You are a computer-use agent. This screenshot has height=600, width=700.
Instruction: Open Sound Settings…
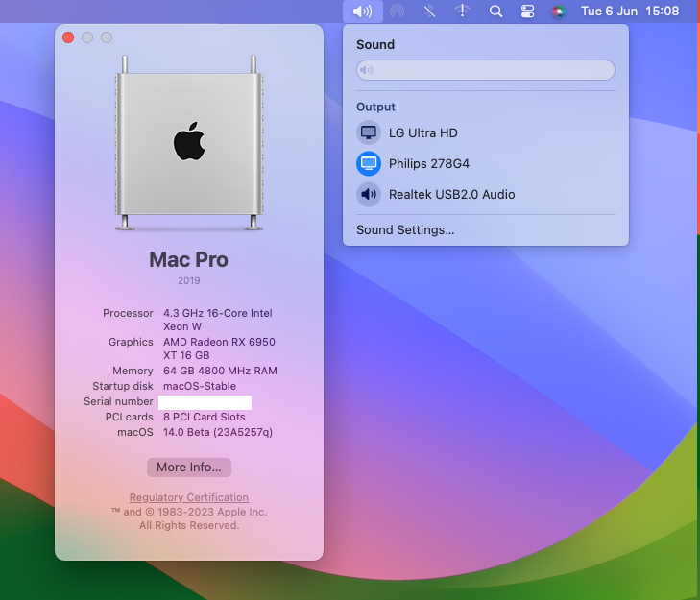(x=405, y=229)
